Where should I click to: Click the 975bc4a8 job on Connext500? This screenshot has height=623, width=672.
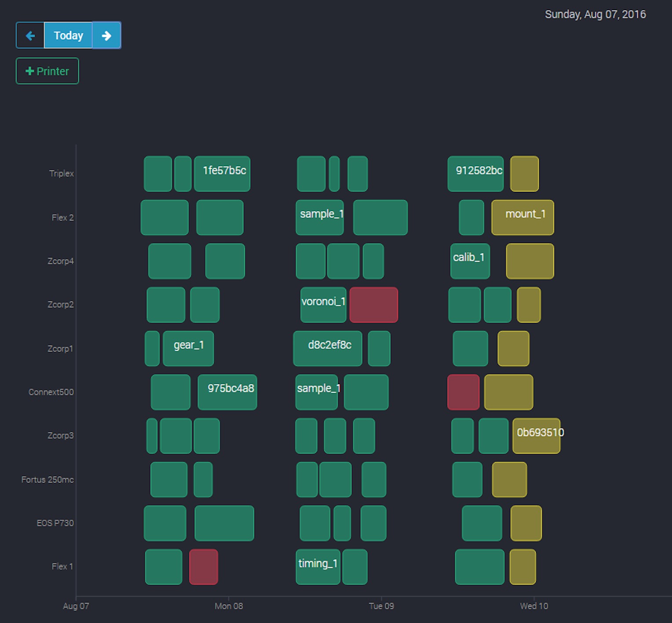click(227, 392)
